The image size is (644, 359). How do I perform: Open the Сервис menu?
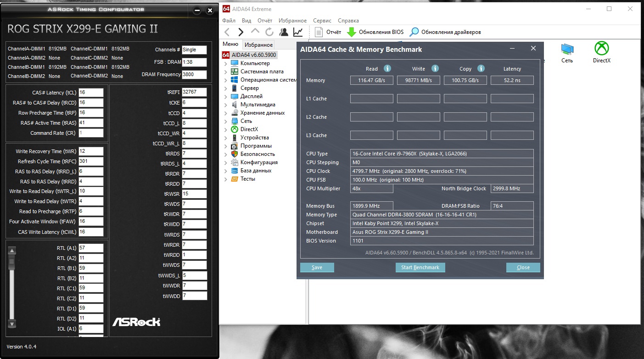[322, 21]
